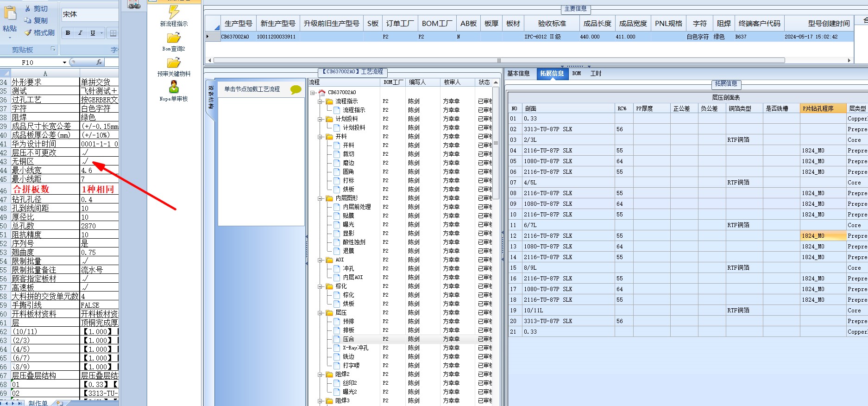Click the 订单工厂 column header
Viewport: 868px width, 406px height.
[x=400, y=23]
